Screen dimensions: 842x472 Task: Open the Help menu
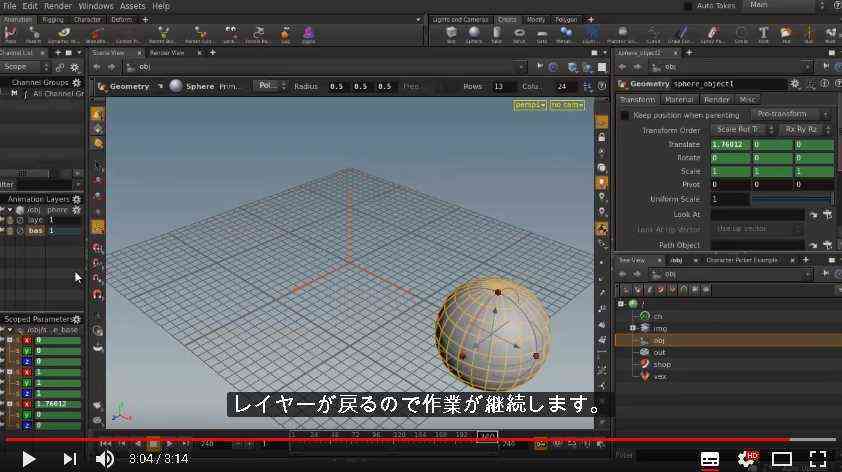pyautogui.click(x=161, y=6)
